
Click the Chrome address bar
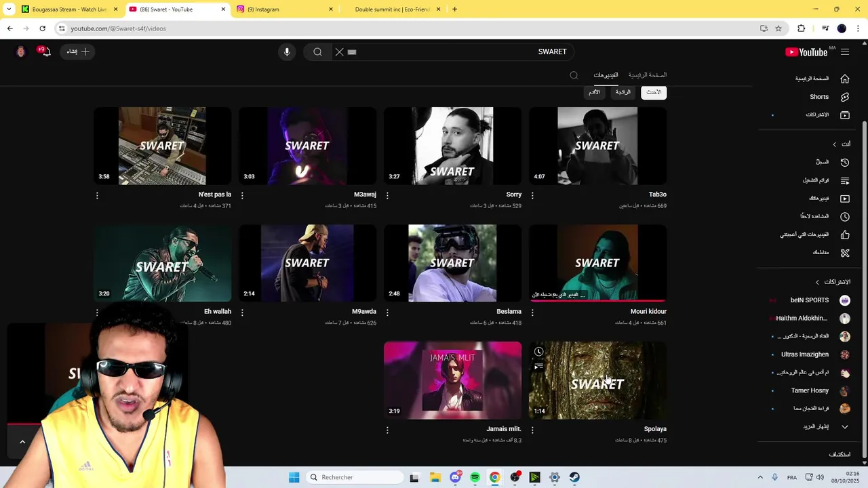click(x=407, y=28)
